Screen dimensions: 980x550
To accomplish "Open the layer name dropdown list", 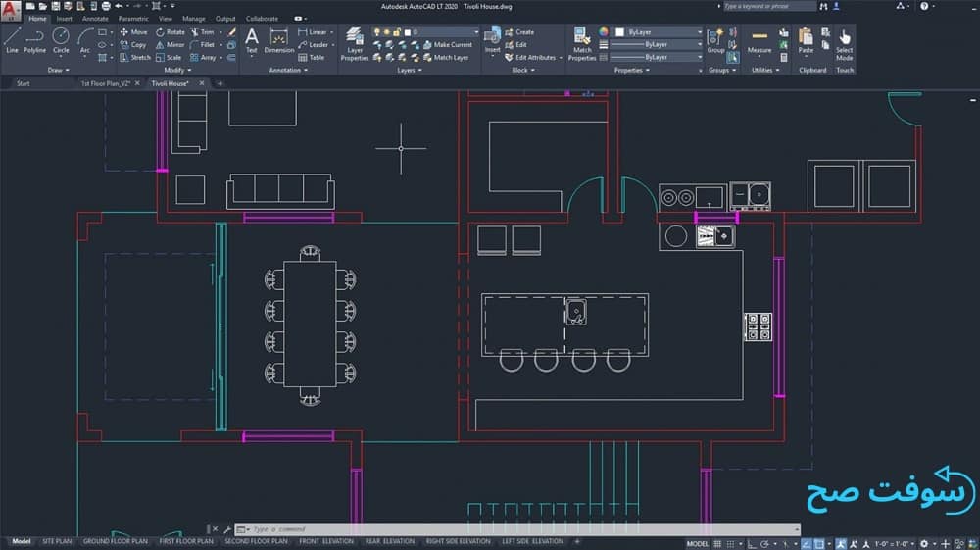I will pos(446,32).
